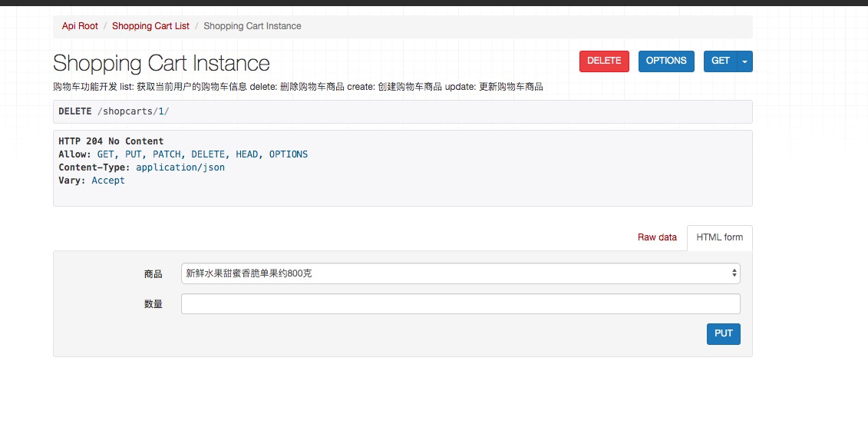The image size is (868, 424).
Task: Click the Vary: Accept header line
Action: click(91, 181)
